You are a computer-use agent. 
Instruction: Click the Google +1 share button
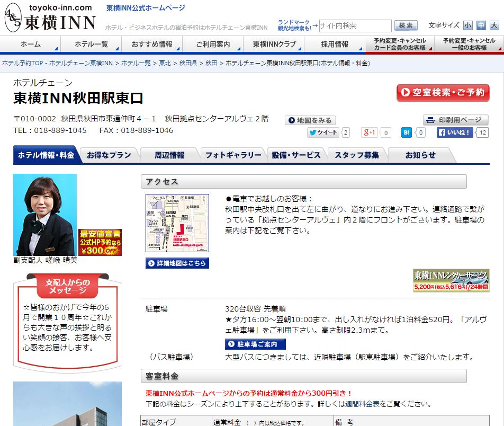click(x=370, y=132)
